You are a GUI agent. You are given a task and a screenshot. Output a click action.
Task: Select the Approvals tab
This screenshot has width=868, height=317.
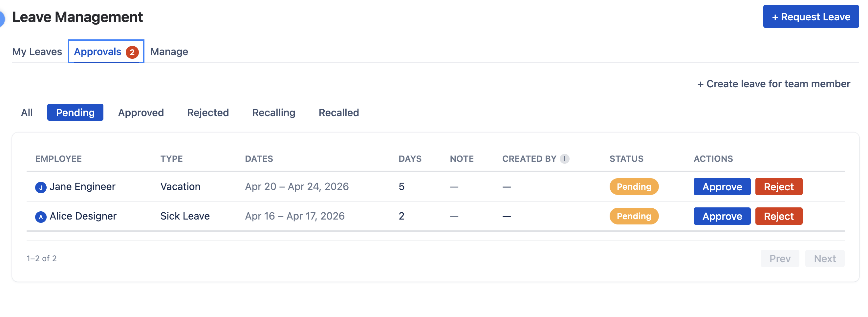tap(98, 52)
